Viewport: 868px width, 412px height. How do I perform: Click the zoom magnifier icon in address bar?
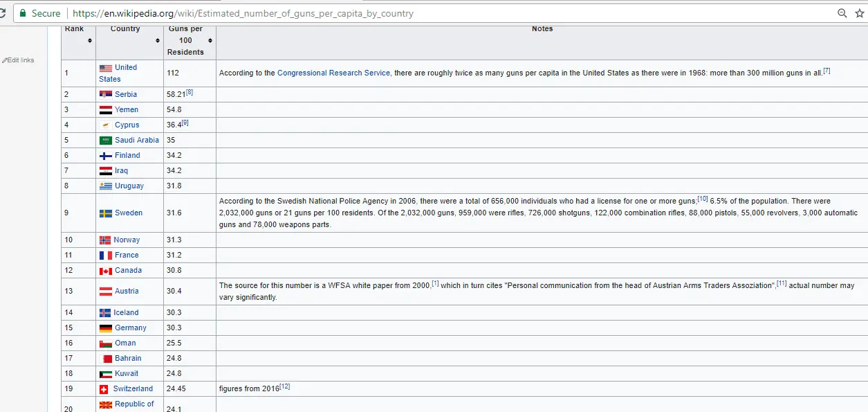842,13
